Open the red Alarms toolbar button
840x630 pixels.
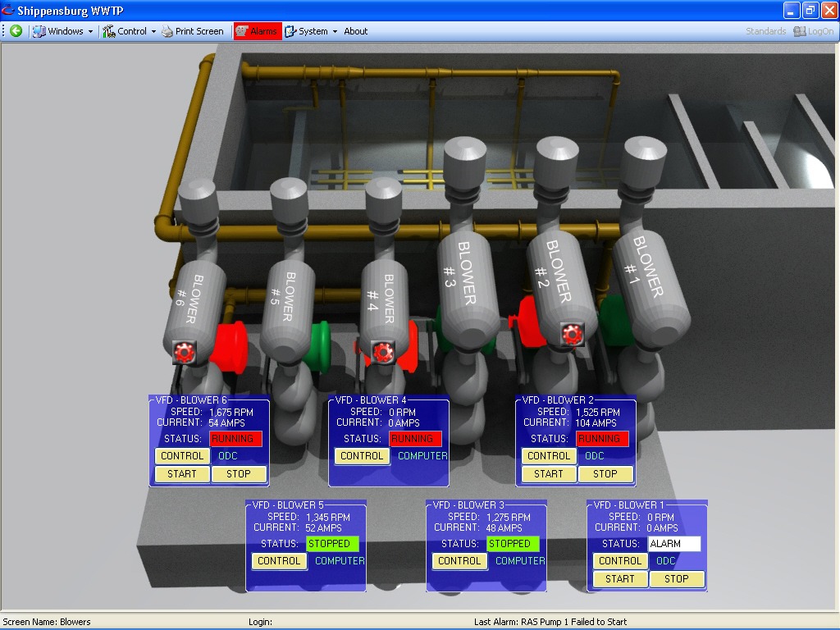click(x=258, y=31)
